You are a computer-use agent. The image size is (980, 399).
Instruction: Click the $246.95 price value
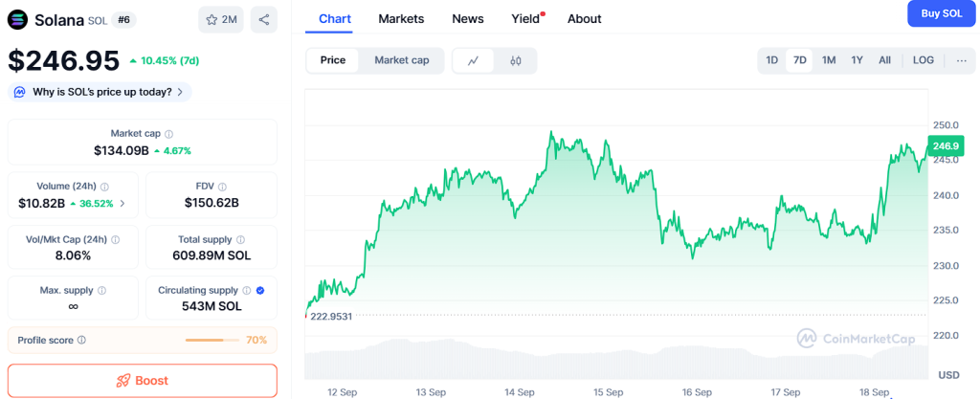click(x=63, y=60)
